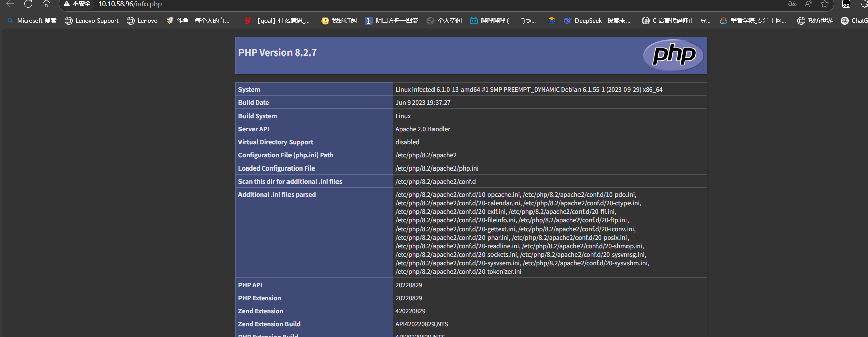The height and width of the screenshot is (337, 868).
Task: Open the 明日方舟一图流 bookmark
Action: coord(392,21)
